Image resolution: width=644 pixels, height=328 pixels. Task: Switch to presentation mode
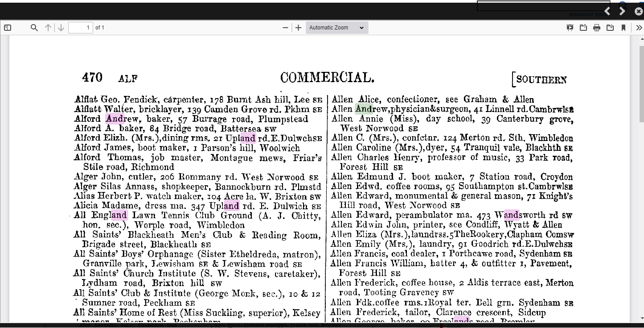(x=570, y=28)
